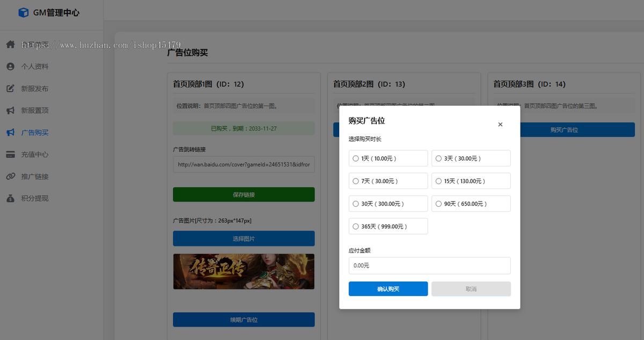Open 积分提现 menu item
The image size is (644, 340).
click(x=35, y=199)
